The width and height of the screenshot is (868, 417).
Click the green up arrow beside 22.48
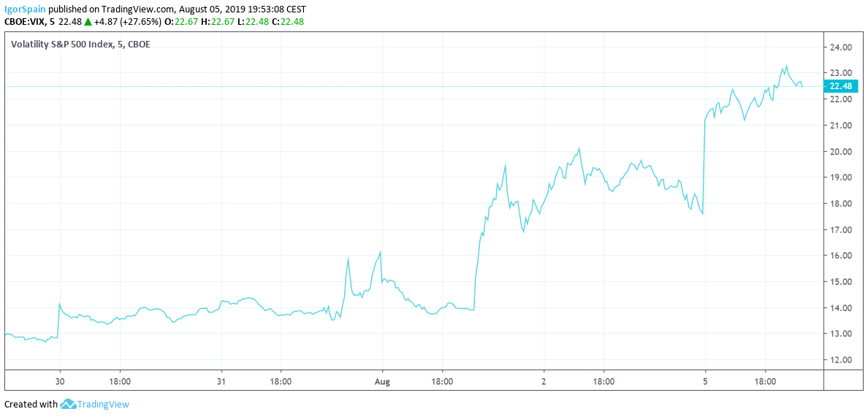tap(88, 22)
